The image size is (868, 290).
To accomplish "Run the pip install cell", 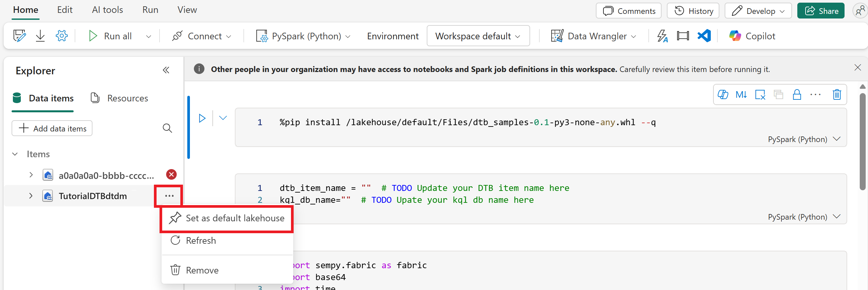I will click(202, 118).
